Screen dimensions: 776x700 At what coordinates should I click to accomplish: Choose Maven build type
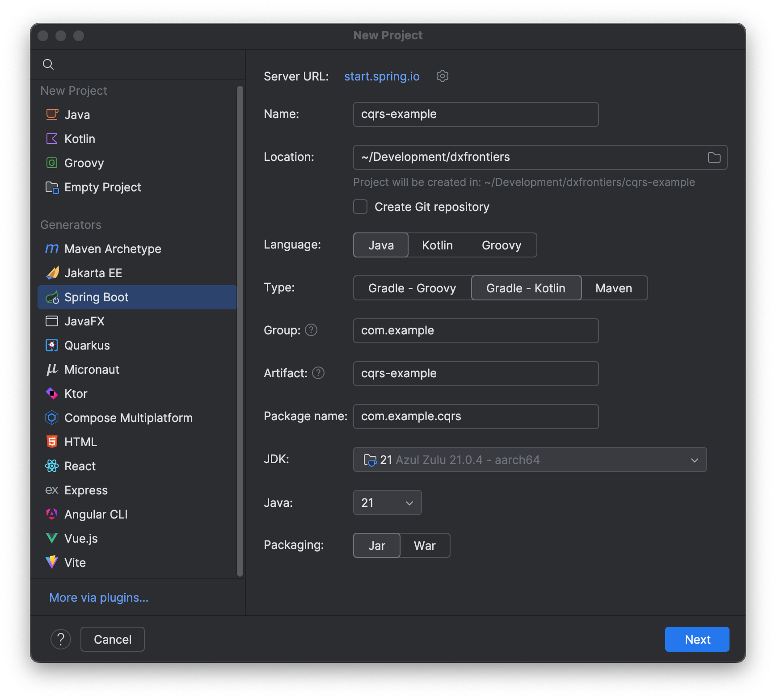click(x=614, y=288)
